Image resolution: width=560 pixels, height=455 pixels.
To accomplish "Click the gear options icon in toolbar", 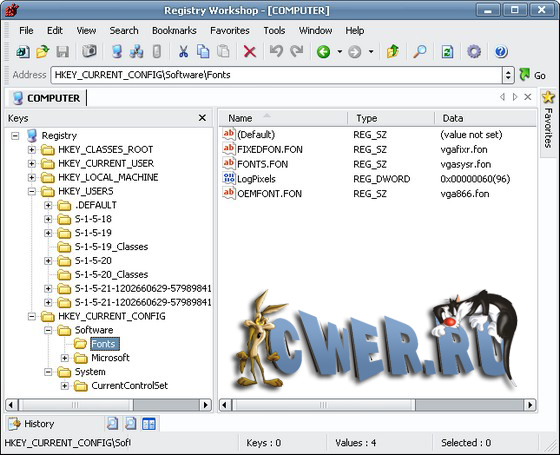I will (x=474, y=52).
